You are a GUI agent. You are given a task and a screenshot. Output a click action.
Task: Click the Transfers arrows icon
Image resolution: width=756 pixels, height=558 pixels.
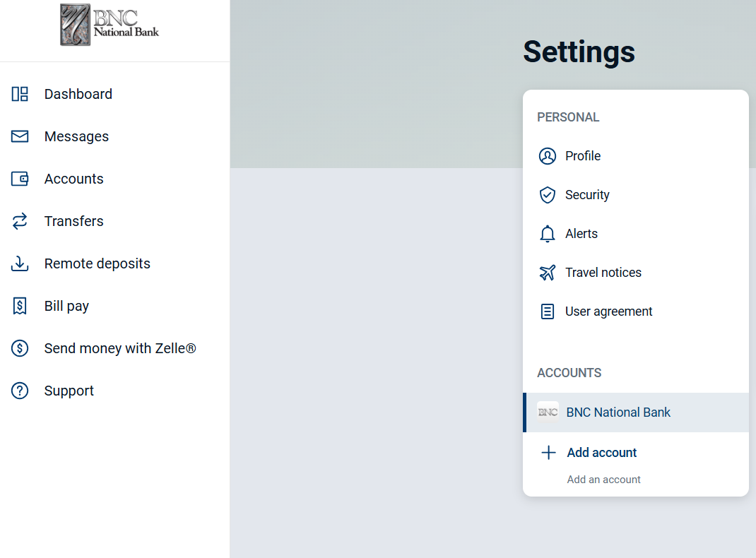coord(20,221)
